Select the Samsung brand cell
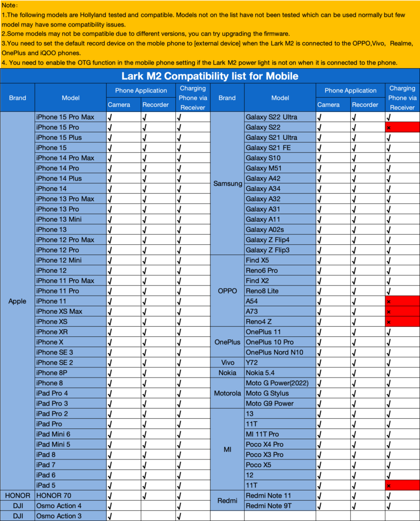Image resolution: width=420 pixels, height=521 pixels. click(227, 183)
